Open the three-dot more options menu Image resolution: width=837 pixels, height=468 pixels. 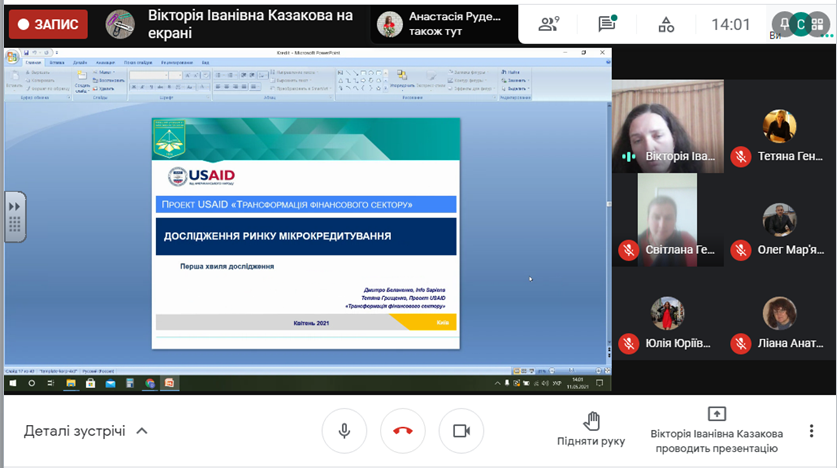click(x=811, y=431)
